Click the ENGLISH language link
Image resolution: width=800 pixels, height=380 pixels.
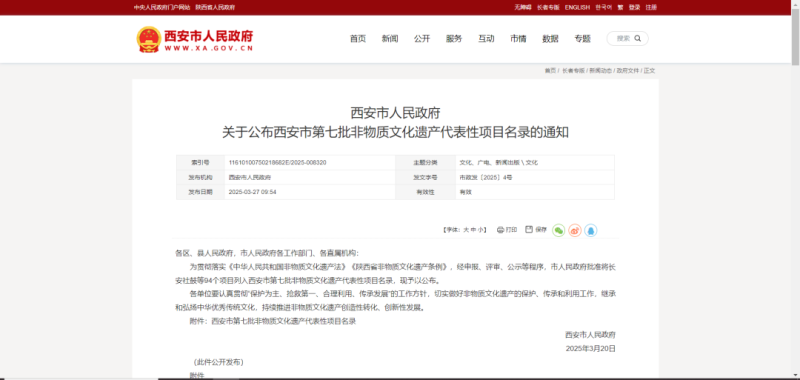[577, 7]
